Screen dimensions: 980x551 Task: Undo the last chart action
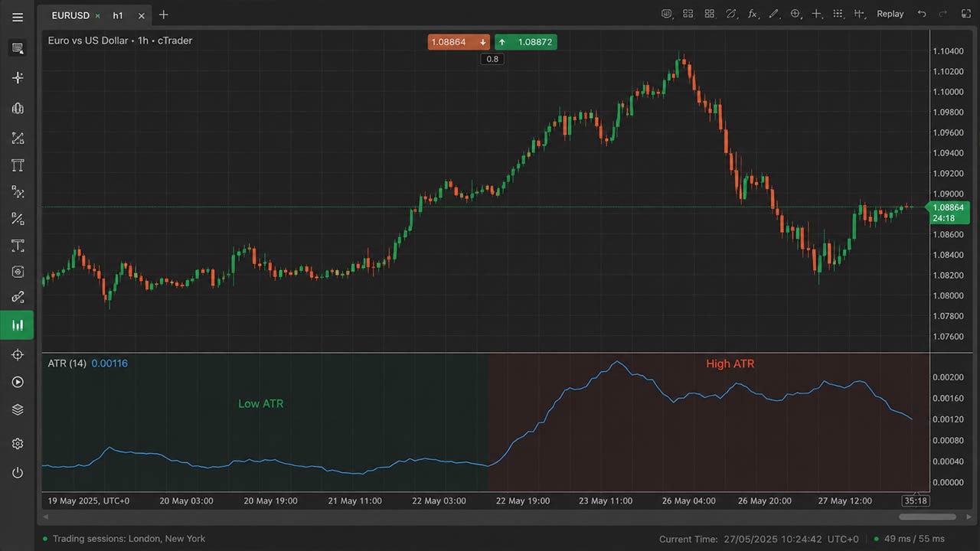pos(922,14)
